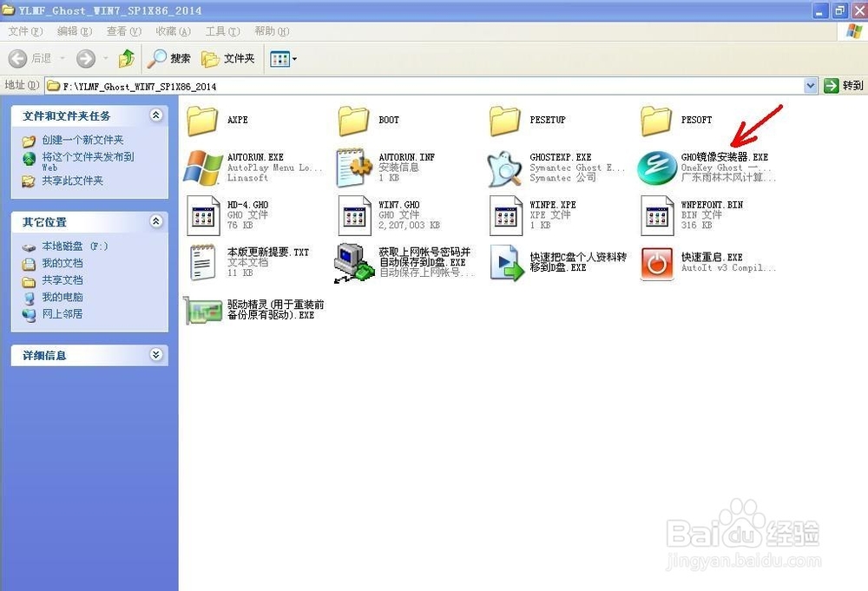Image resolution: width=868 pixels, height=591 pixels.
Task: Expand the 详细信息 panel
Action: coord(156,355)
